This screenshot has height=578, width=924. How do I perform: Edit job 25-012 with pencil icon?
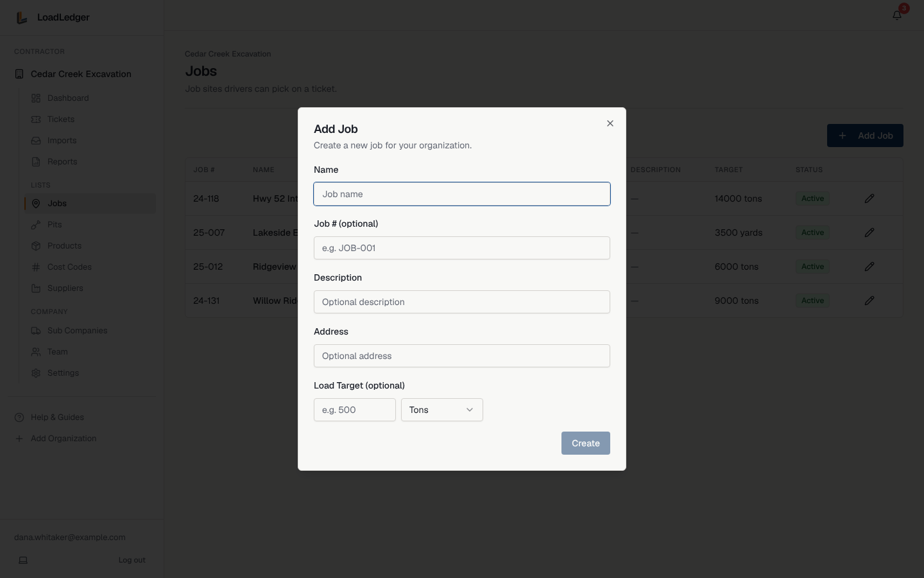[869, 267]
